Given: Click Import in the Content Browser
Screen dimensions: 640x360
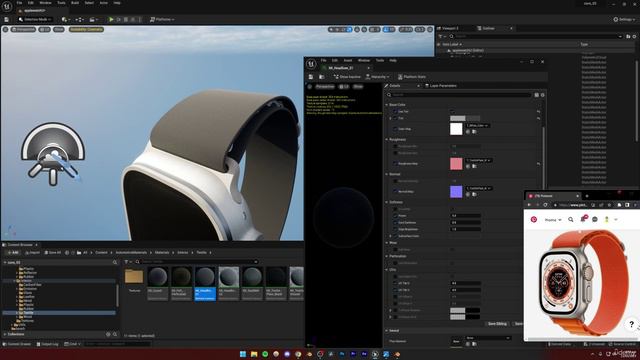Looking at the screenshot, I should (32, 253).
